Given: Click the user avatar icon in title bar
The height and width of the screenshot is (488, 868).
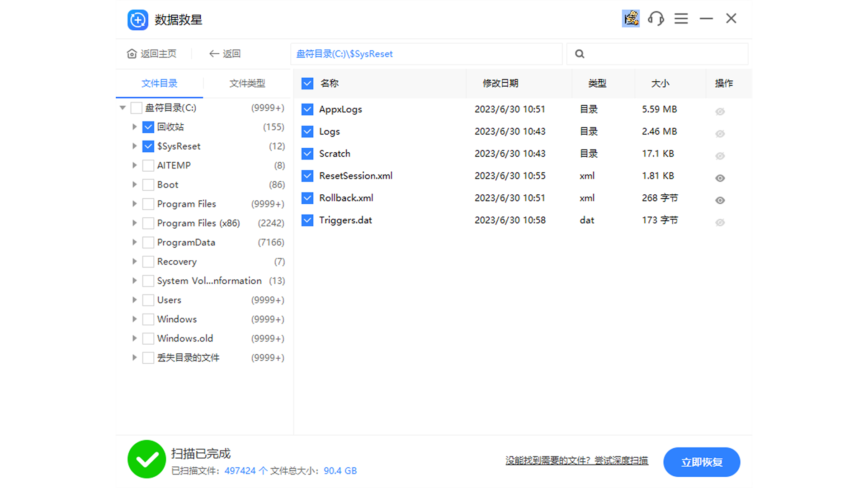Looking at the screenshot, I should 631,19.
